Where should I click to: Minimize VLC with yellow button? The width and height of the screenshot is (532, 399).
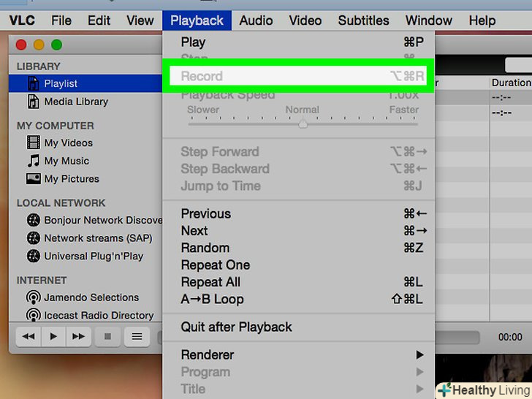(39, 45)
